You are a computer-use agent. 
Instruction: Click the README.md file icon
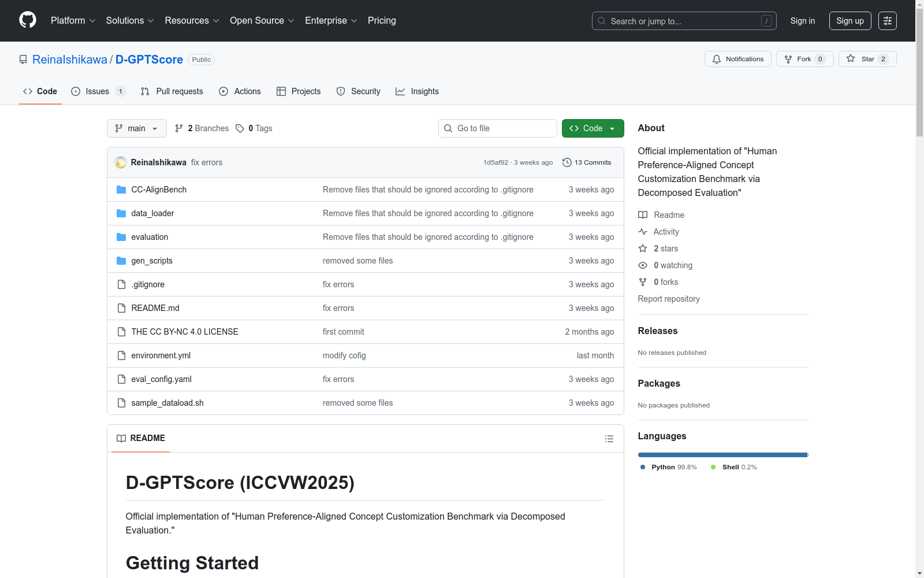(x=121, y=308)
